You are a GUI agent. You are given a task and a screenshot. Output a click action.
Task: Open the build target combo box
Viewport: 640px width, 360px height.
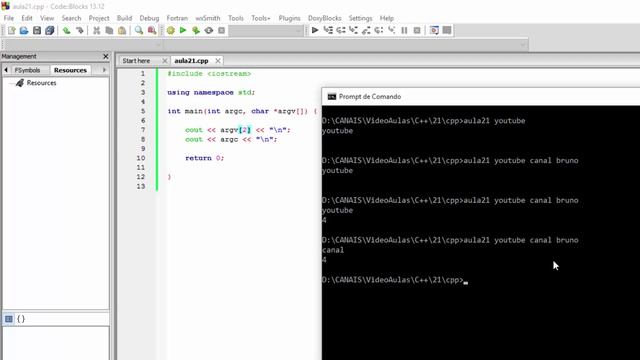pyautogui.click(x=266, y=31)
